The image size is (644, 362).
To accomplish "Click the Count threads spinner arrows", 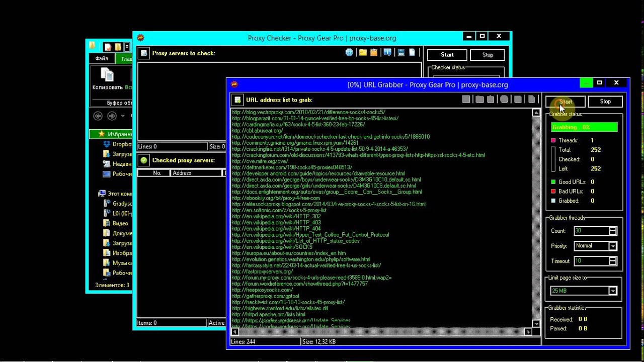I will [x=612, y=231].
